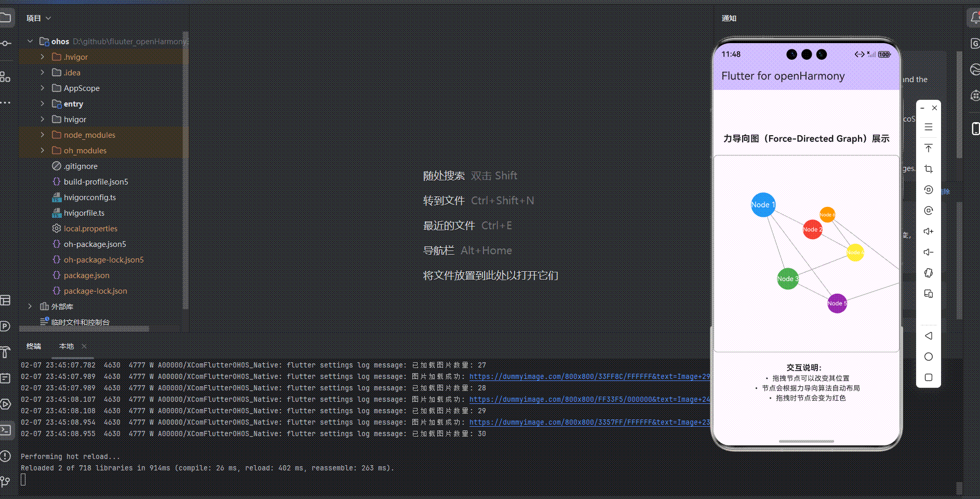Click orange Node 6 in the graph
Screen dimensions: 980x499
pyautogui.click(x=827, y=214)
